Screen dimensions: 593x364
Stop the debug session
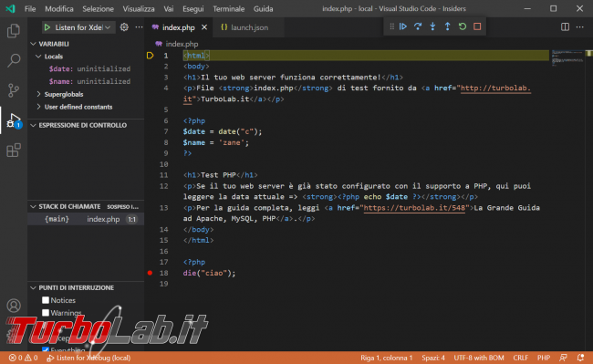coord(477,26)
